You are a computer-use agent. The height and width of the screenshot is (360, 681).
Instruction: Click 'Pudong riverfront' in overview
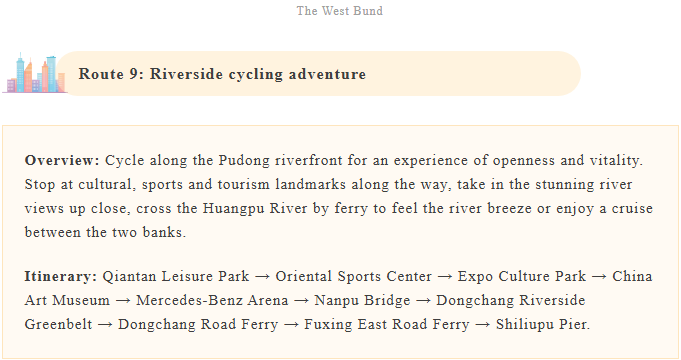(281, 160)
